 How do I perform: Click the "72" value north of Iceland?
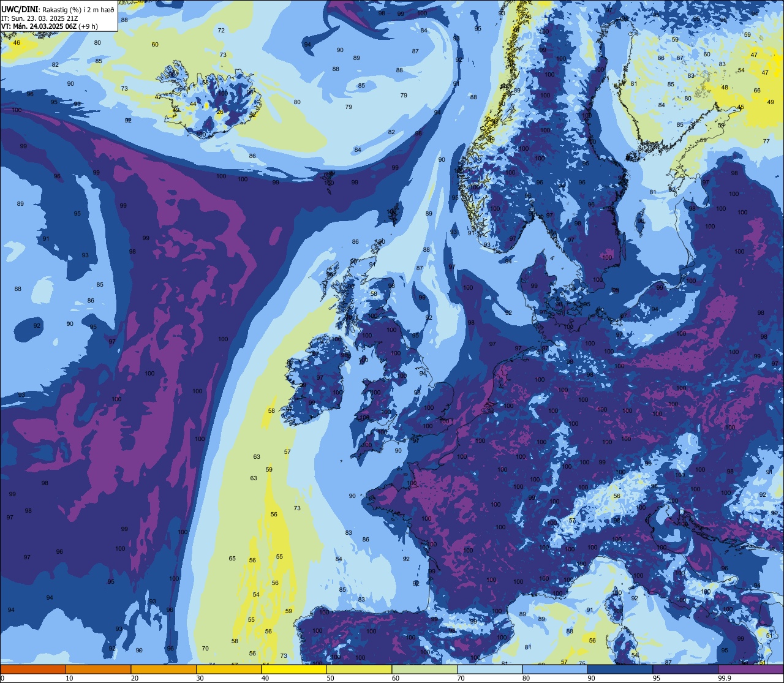221,30
